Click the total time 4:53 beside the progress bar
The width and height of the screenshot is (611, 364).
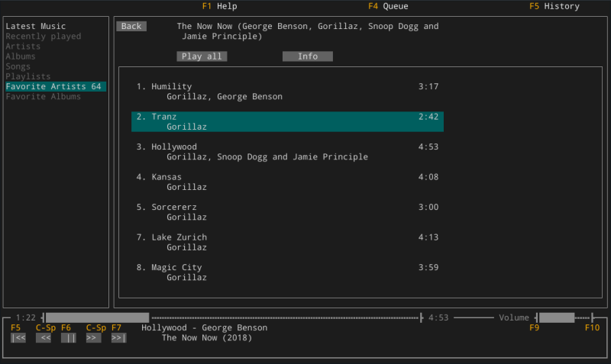(438, 317)
